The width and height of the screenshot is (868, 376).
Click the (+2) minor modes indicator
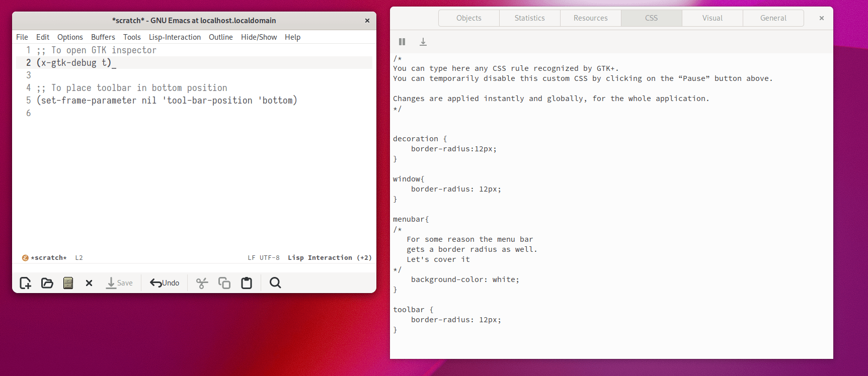coord(364,258)
